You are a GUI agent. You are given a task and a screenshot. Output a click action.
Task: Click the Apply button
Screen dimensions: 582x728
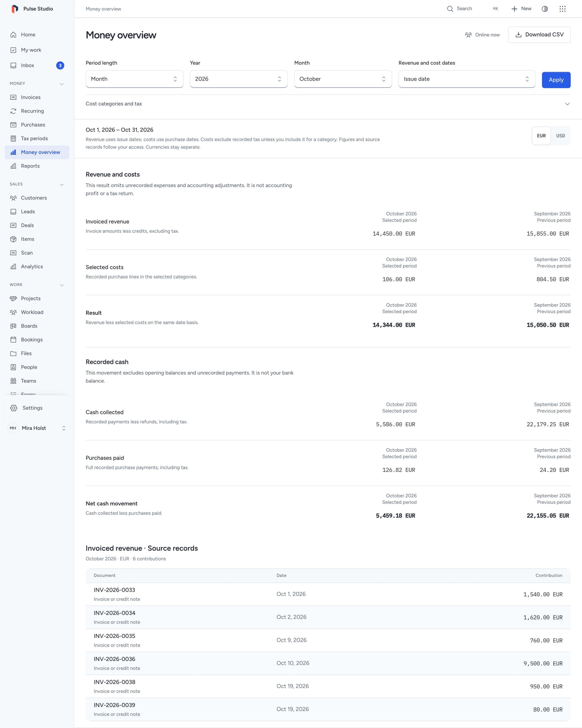(556, 80)
